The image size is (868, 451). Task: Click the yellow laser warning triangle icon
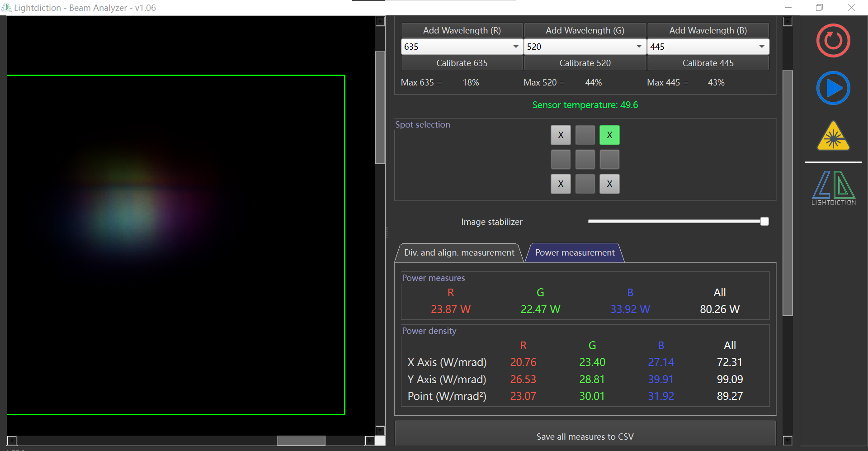click(833, 136)
